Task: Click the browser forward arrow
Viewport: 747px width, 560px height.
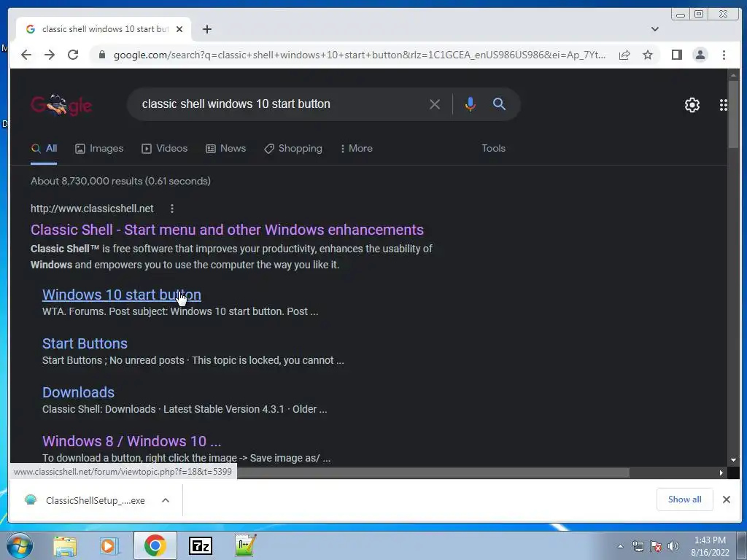Action: (50, 55)
